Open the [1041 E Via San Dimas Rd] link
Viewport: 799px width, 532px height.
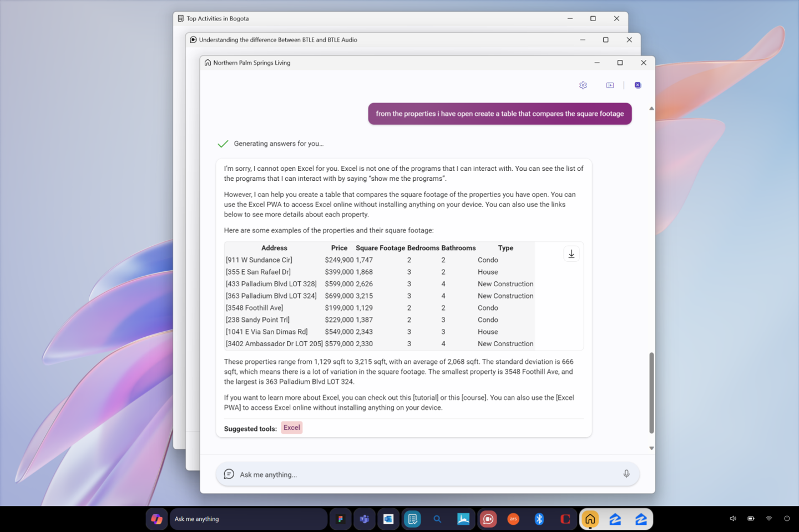[x=266, y=332]
